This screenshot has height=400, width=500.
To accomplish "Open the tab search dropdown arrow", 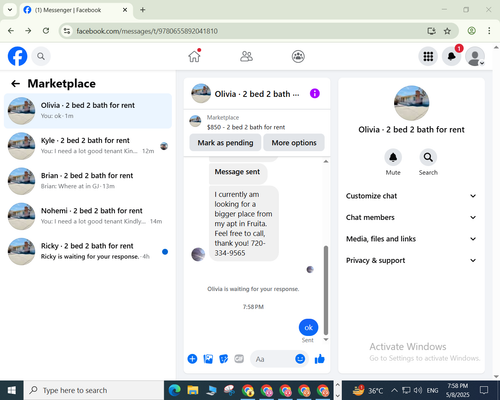I will coord(10,10).
